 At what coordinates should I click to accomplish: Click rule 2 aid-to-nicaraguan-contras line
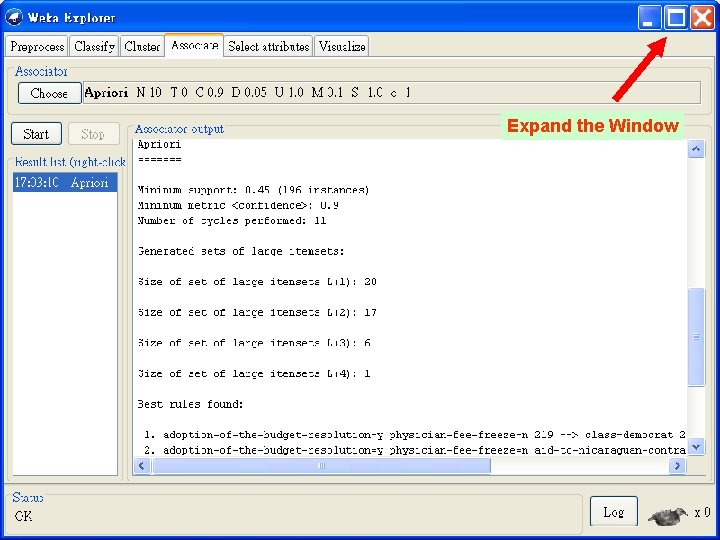[x=414, y=450]
